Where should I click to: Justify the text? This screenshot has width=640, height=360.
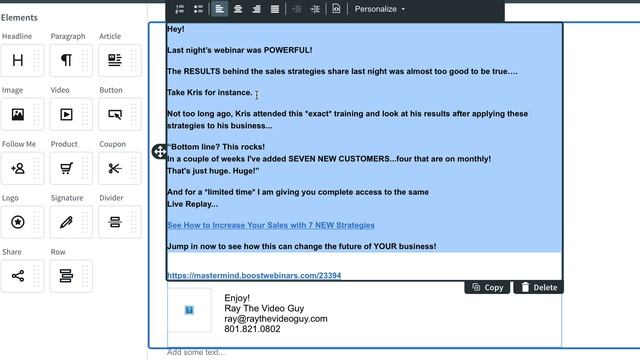[275, 9]
